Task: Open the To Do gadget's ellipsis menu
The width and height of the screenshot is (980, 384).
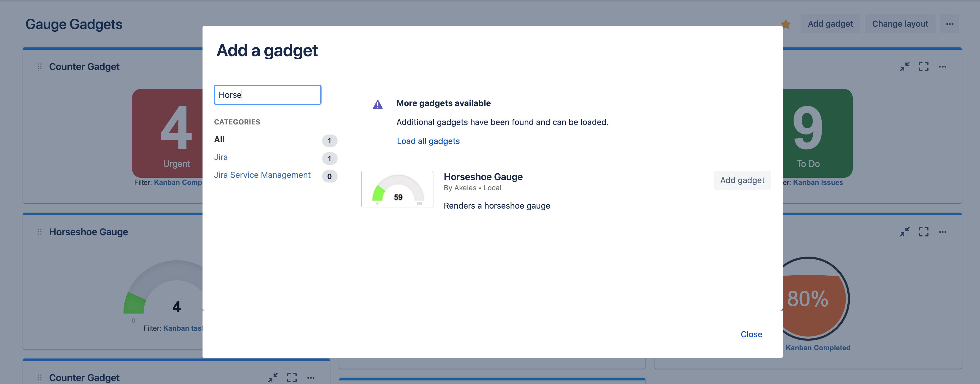Action: [942, 67]
